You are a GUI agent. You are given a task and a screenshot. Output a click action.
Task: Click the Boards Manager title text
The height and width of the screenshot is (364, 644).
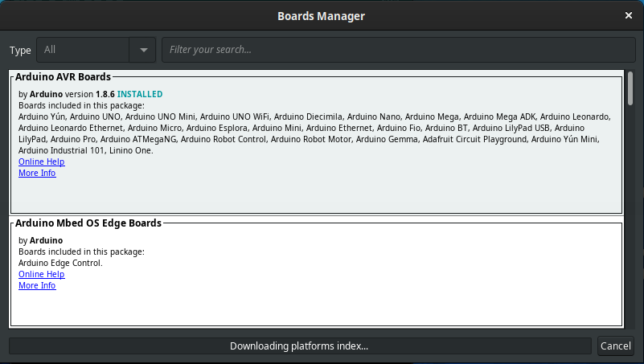pos(321,16)
